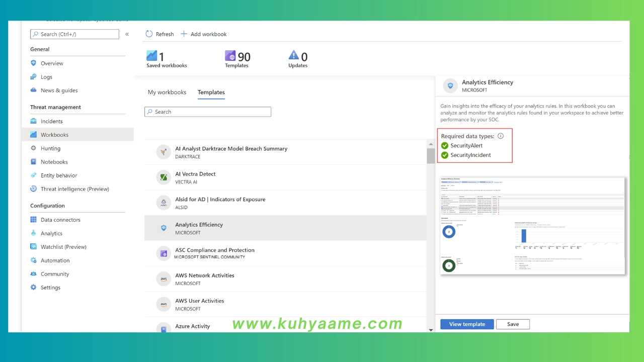Open Workbooks in the navigation menu

(78, 135)
